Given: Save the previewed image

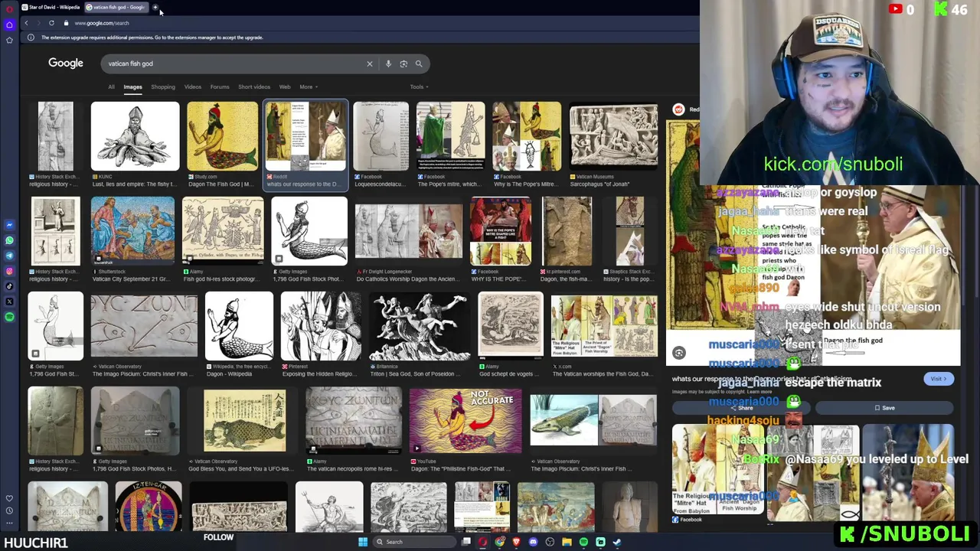Looking at the screenshot, I should tap(884, 408).
